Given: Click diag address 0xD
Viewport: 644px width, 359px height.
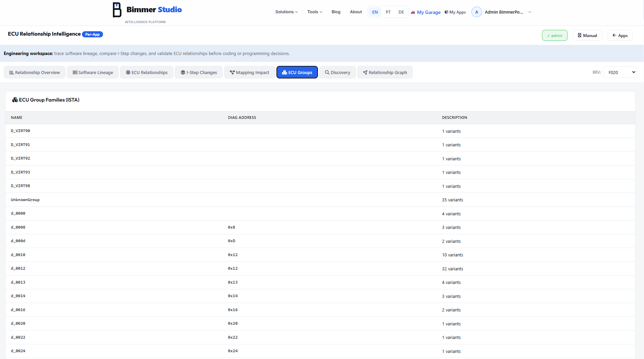Looking at the screenshot, I should point(232,241).
